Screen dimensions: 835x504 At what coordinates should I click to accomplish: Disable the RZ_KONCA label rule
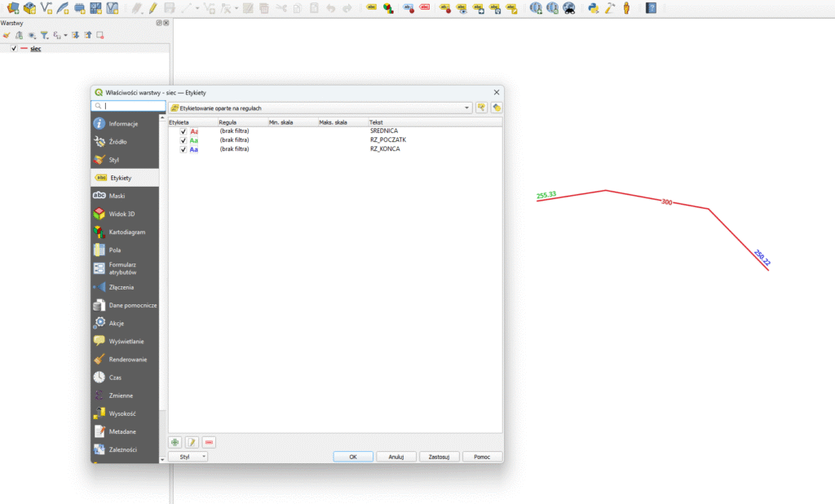click(183, 149)
